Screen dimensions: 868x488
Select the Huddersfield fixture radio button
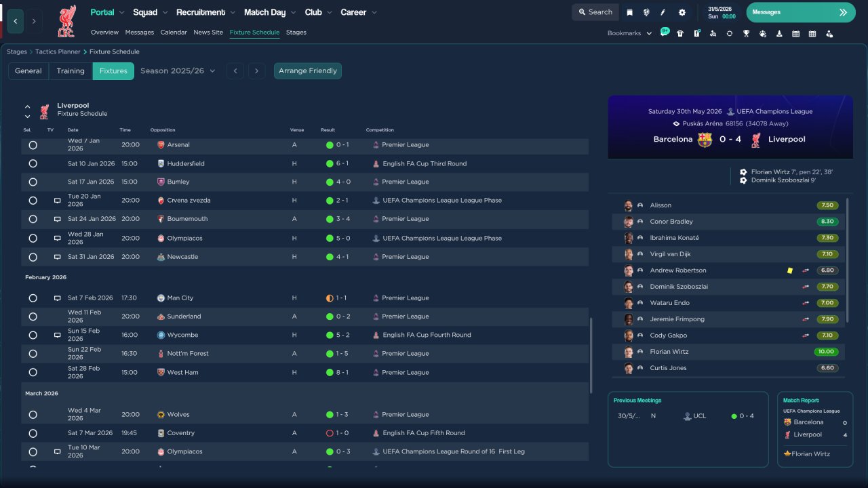tap(33, 163)
